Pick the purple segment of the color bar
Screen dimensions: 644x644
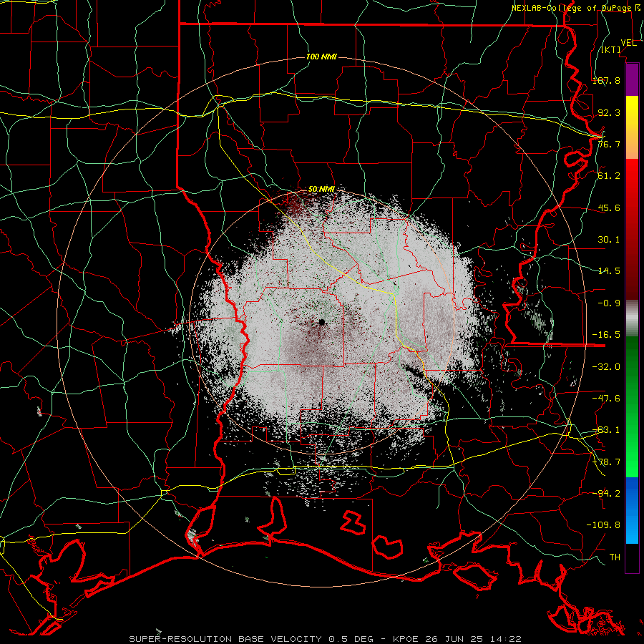[632, 79]
